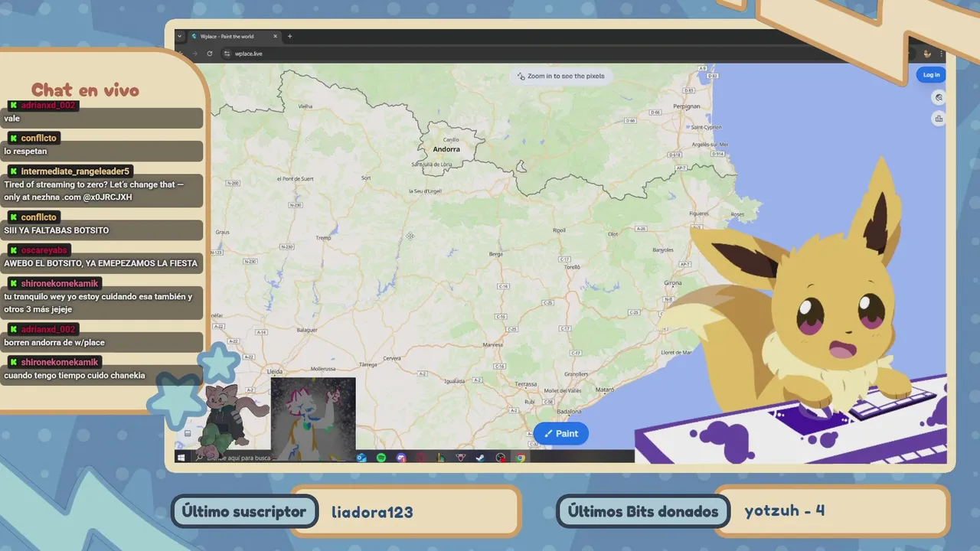Click the Tremp label on the map

point(324,238)
